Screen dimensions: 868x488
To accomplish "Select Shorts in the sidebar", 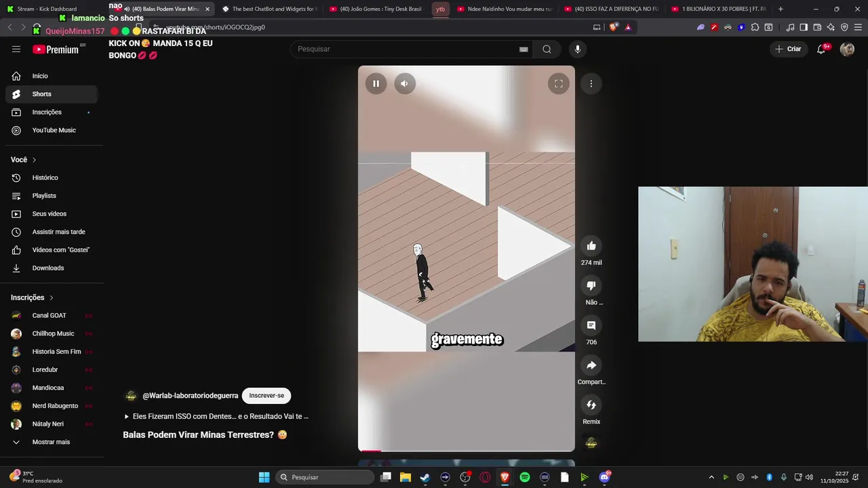I will click(x=52, y=94).
